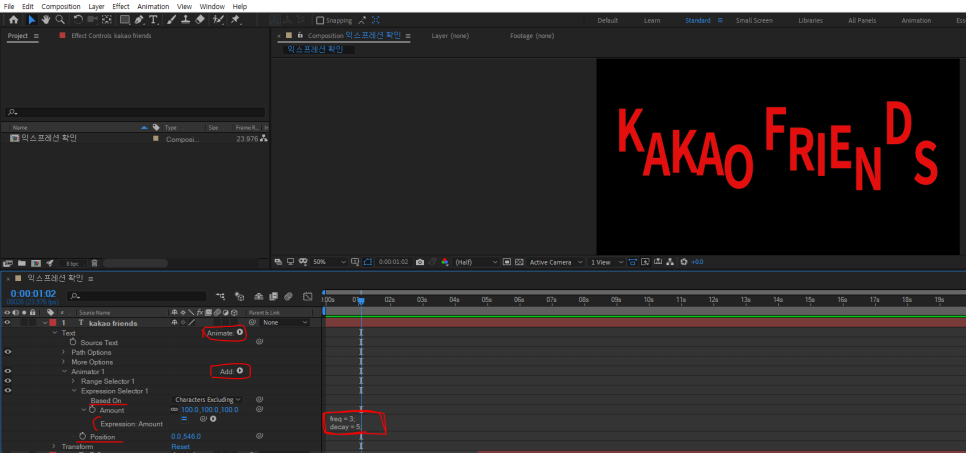Click the take snapshot camera icon

pyautogui.click(x=420, y=262)
